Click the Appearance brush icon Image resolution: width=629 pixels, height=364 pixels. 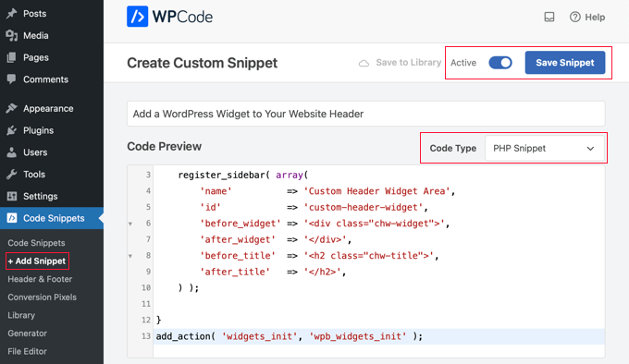click(x=12, y=108)
